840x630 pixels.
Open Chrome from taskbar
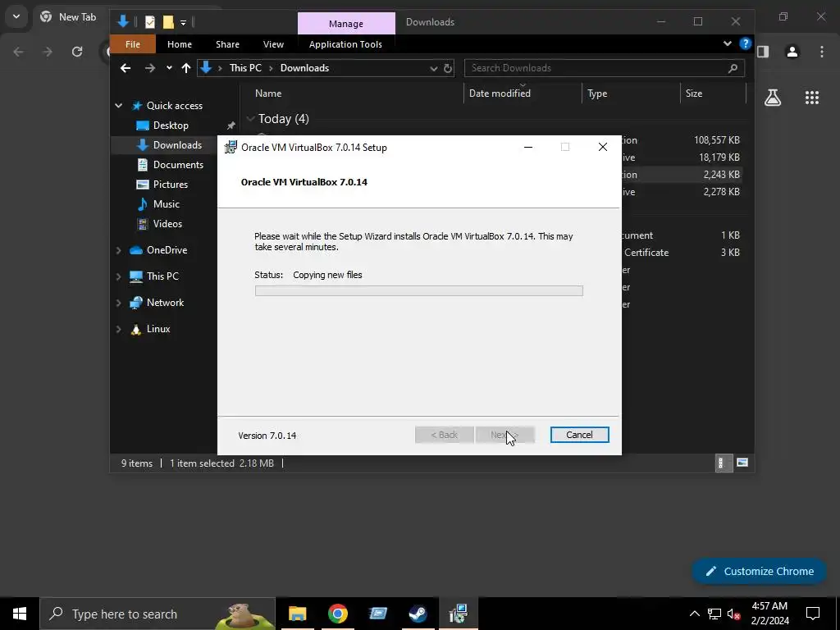click(x=337, y=614)
